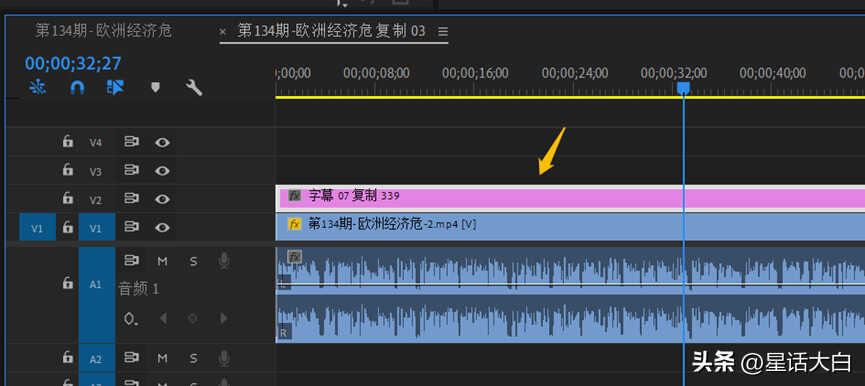Viewport: 865px width, 386px height.
Task: Solo audio track A2
Action: (193, 359)
